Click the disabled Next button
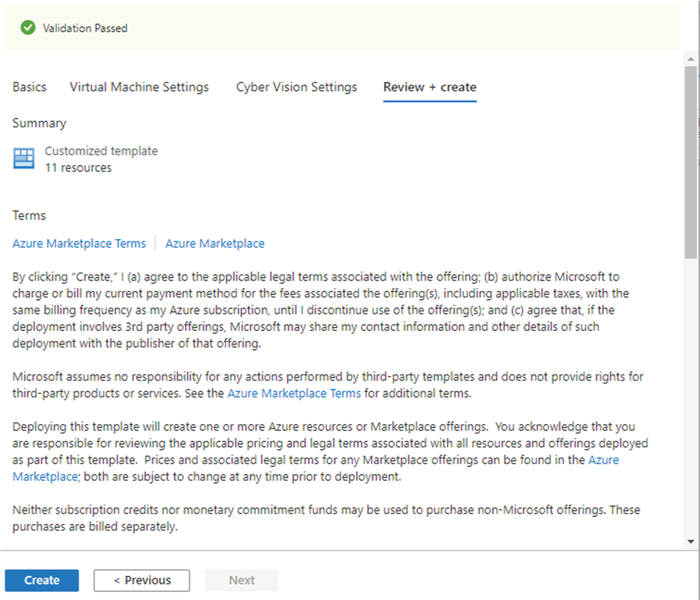The image size is (700, 600). click(242, 580)
